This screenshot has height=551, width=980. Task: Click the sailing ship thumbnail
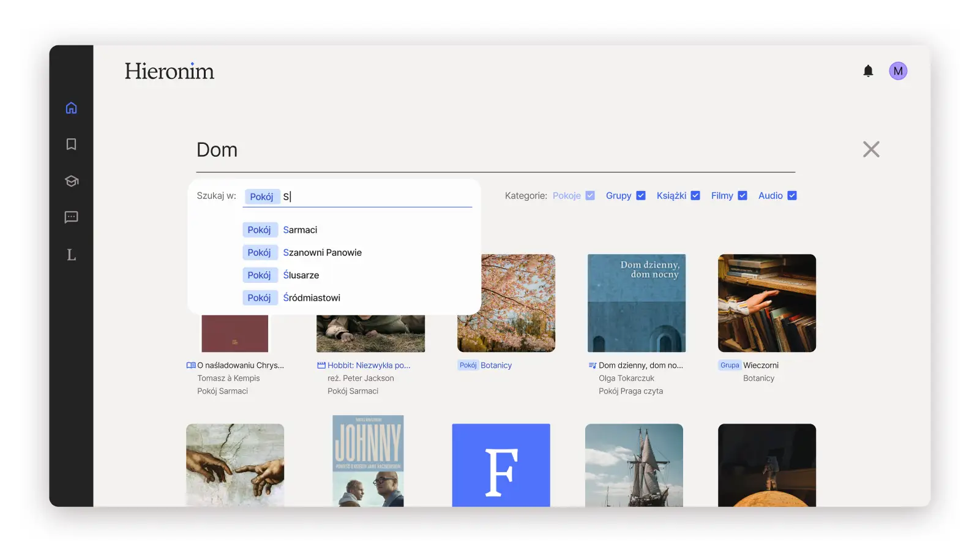[634, 465]
